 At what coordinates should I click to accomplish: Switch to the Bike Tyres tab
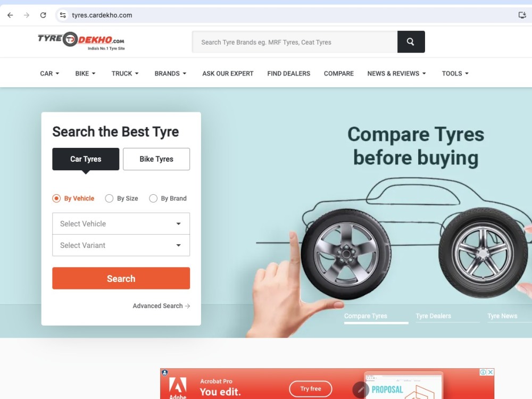[x=156, y=159]
